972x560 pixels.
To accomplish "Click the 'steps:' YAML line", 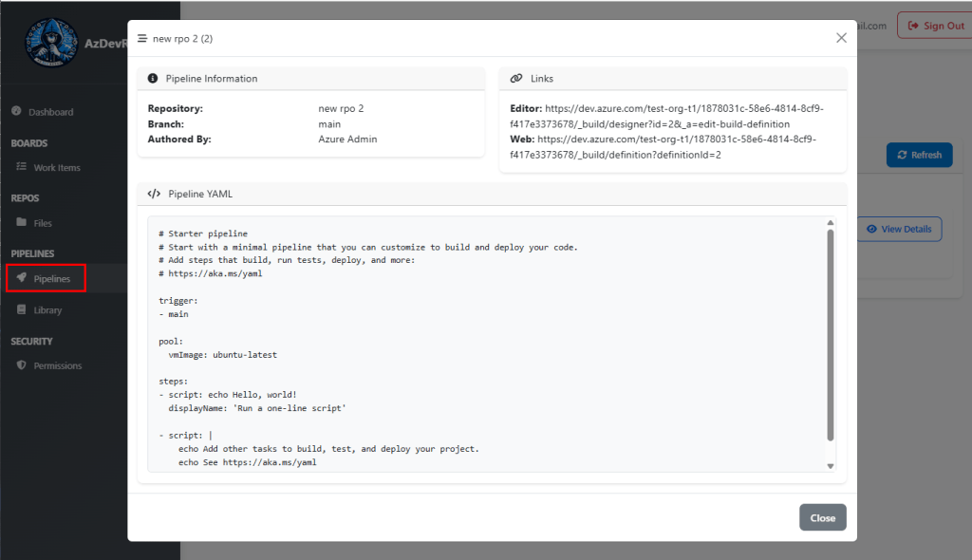I will click(x=173, y=382).
